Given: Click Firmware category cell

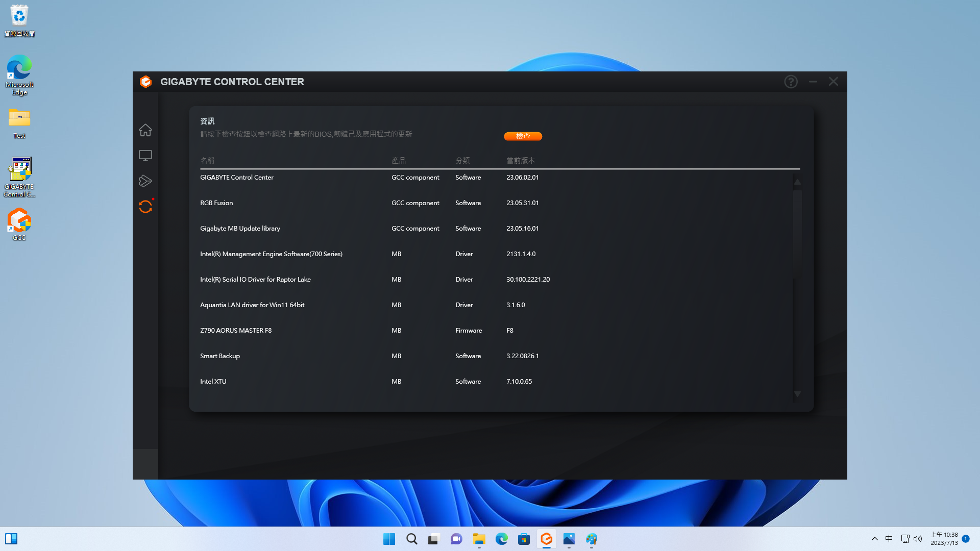Looking at the screenshot, I should tap(469, 331).
